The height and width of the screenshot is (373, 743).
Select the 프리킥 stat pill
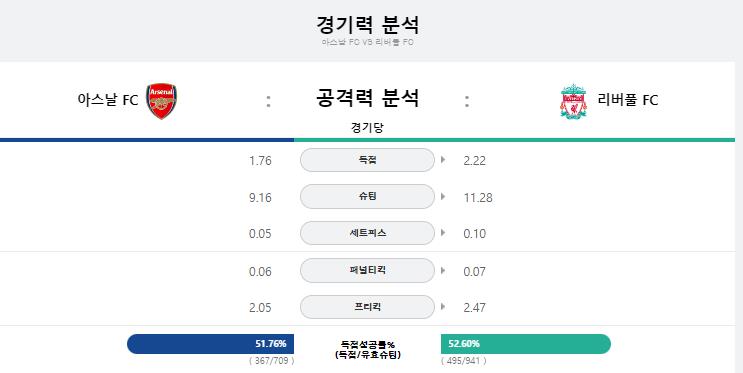[367, 307]
